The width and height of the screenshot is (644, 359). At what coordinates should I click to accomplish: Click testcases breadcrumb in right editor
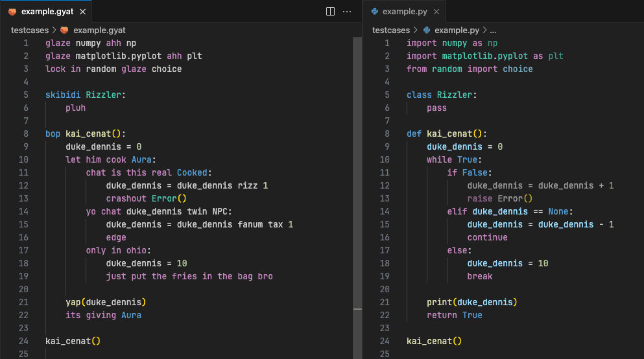point(390,30)
